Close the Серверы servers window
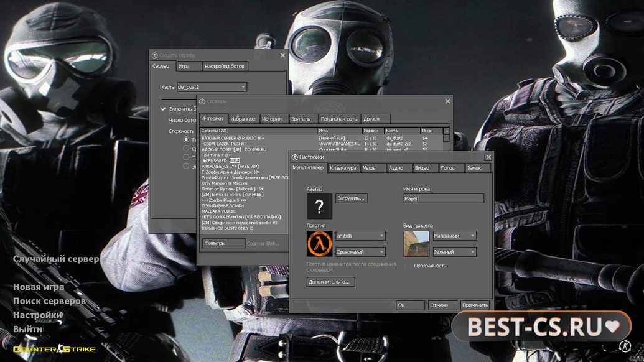Image resolution: width=644 pixels, height=362 pixels. click(447, 101)
